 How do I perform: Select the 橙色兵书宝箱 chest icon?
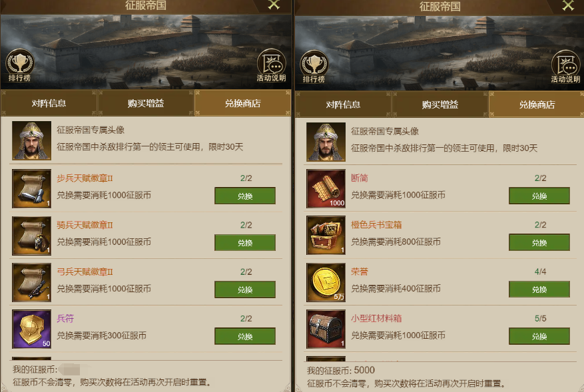(326, 236)
